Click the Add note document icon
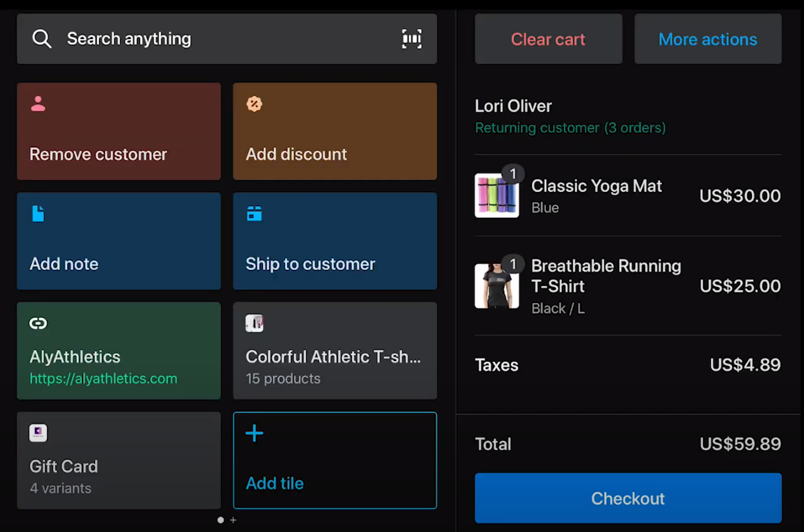Screen dimensions: 804x532 pyautogui.click(x=38, y=213)
